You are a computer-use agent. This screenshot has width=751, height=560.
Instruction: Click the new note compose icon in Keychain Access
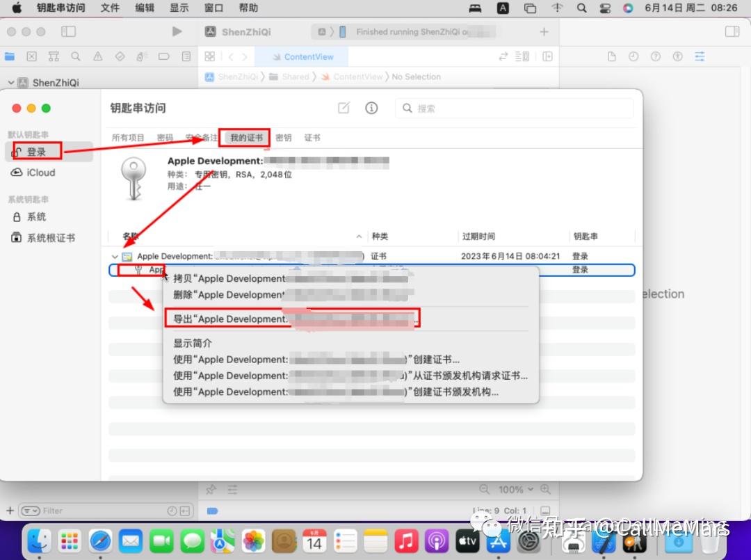[x=344, y=108]
